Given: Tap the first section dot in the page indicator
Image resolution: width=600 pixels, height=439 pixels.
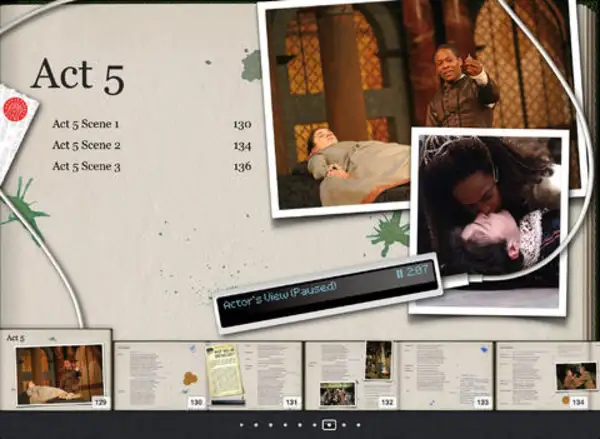Looking at the screenshot, I should click(241, 425).
